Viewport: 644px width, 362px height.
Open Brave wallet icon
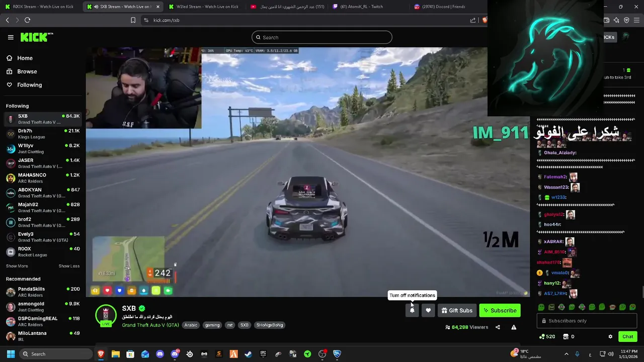point(606,20)
